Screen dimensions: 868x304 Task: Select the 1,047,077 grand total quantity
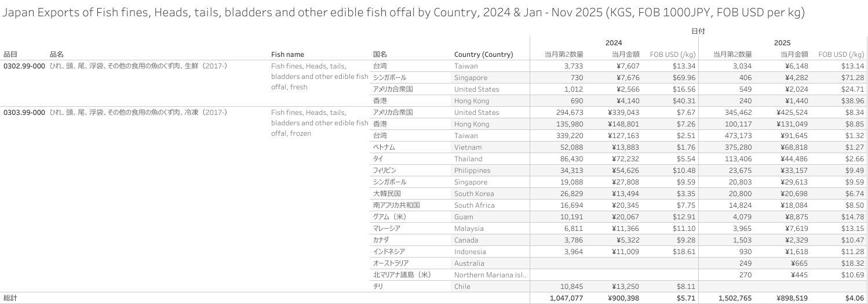[563, 298]
